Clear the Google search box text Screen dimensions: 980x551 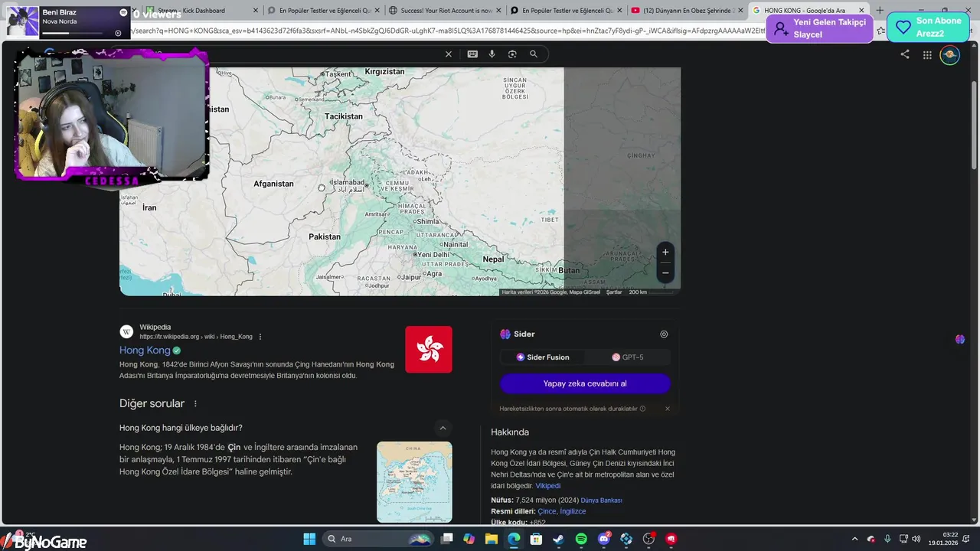pos(449,54)
